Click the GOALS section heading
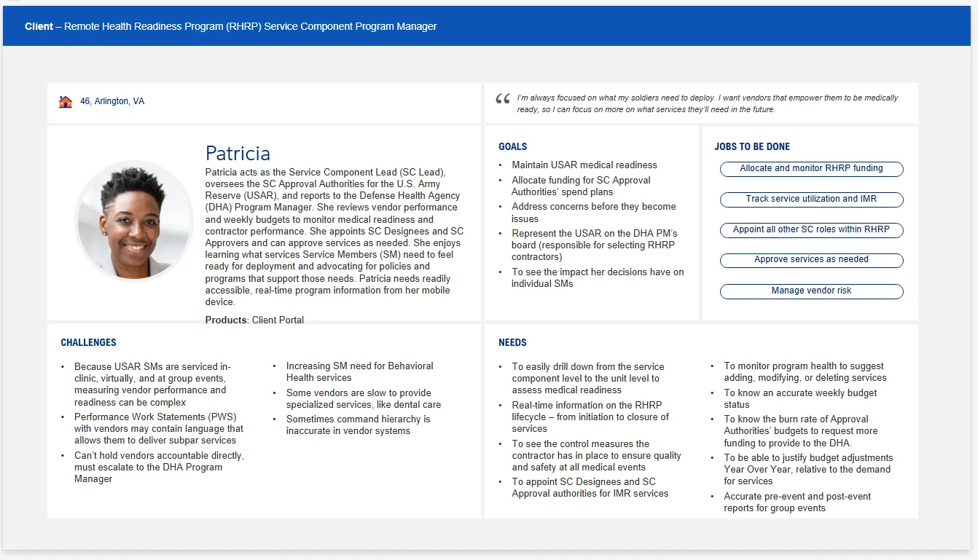This screenshot has width=978, height=560. pos(513,146)
